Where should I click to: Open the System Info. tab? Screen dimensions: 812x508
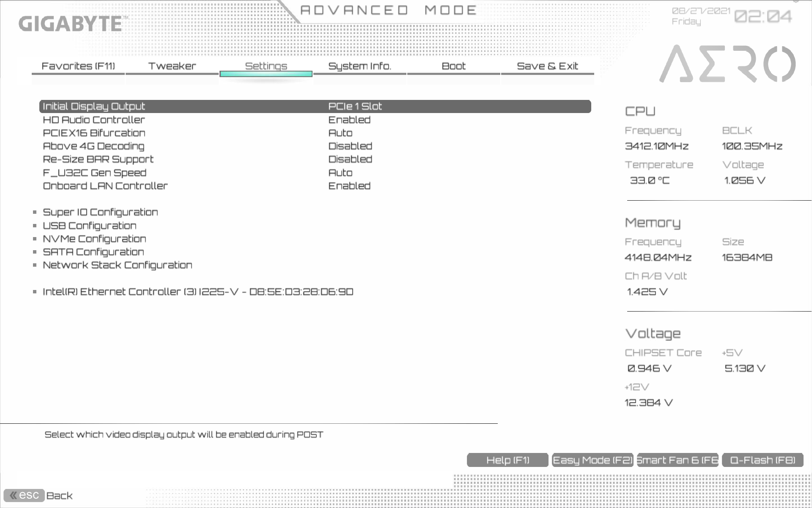pos(359,66)
